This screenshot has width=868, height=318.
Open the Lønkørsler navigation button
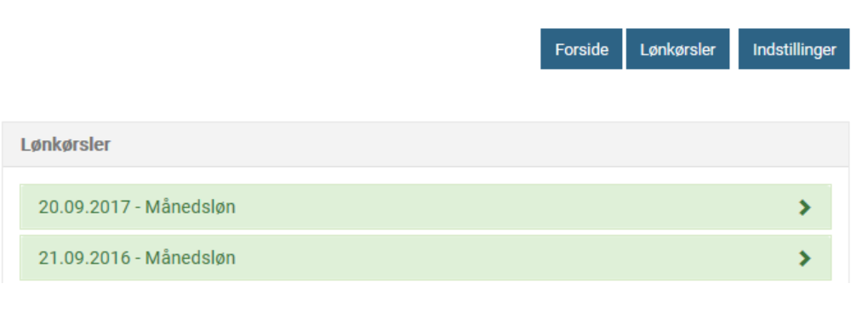click(677, 49)
